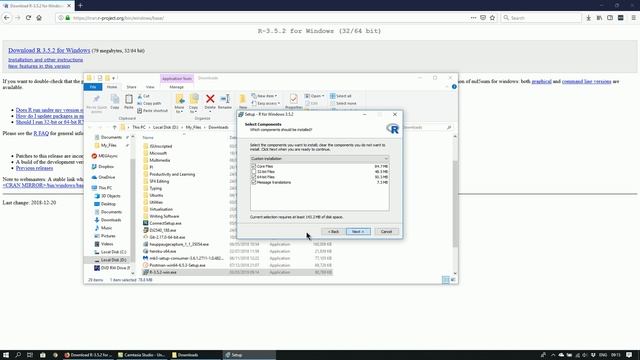Switch to the View ribbon tab

point(150,87)
